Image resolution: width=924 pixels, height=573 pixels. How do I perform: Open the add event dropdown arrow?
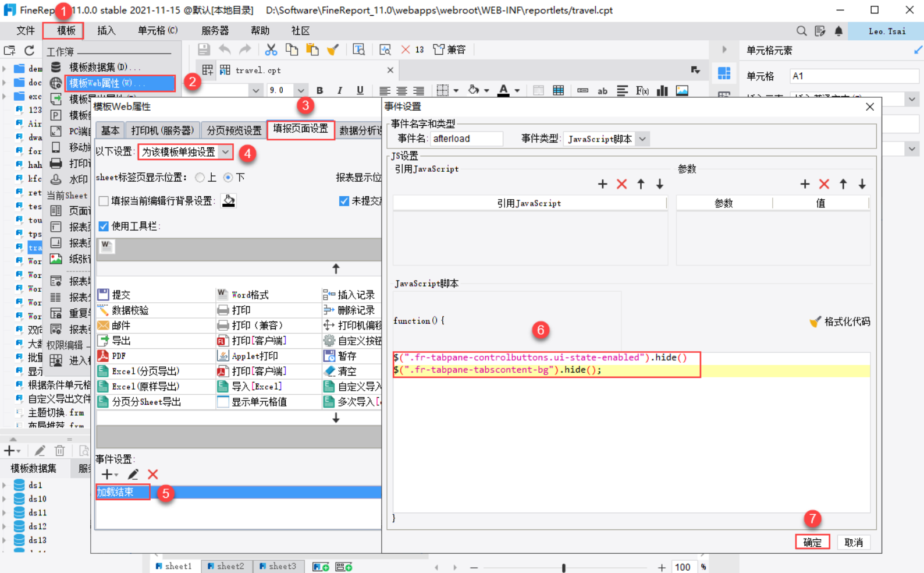[116, 475]
